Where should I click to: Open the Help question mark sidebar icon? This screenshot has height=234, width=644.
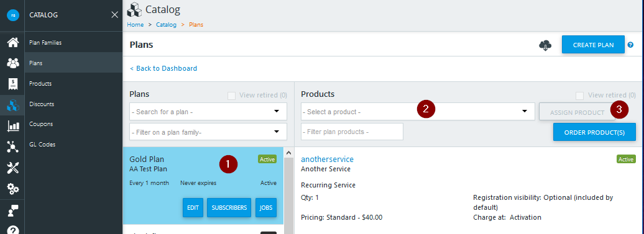tap(13, 230)
